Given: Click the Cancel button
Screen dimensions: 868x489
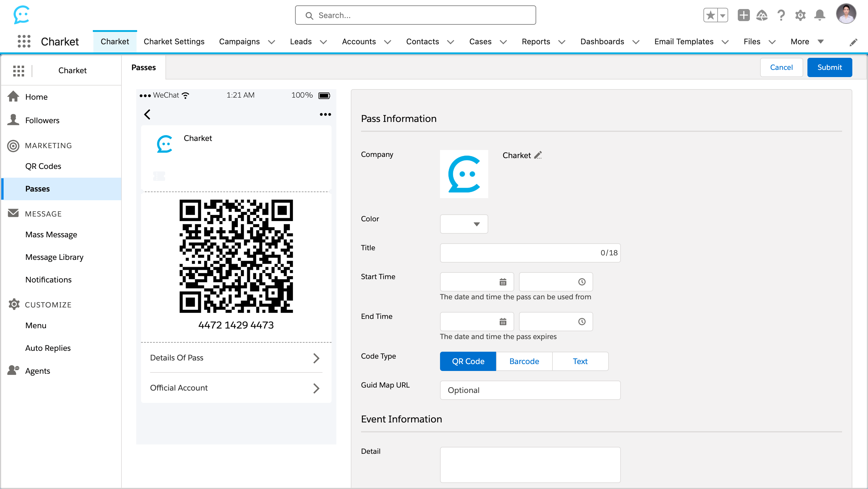Looking at the screenshot, I should (x=781, y=67).
